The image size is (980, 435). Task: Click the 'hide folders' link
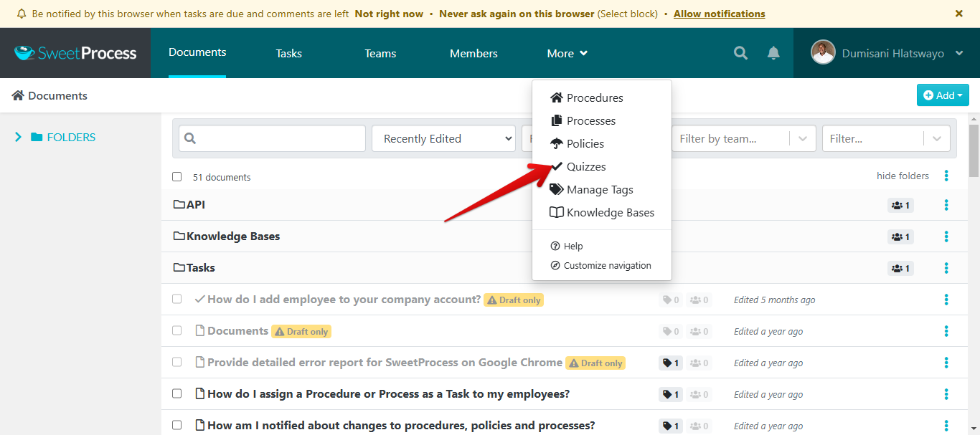903,176
